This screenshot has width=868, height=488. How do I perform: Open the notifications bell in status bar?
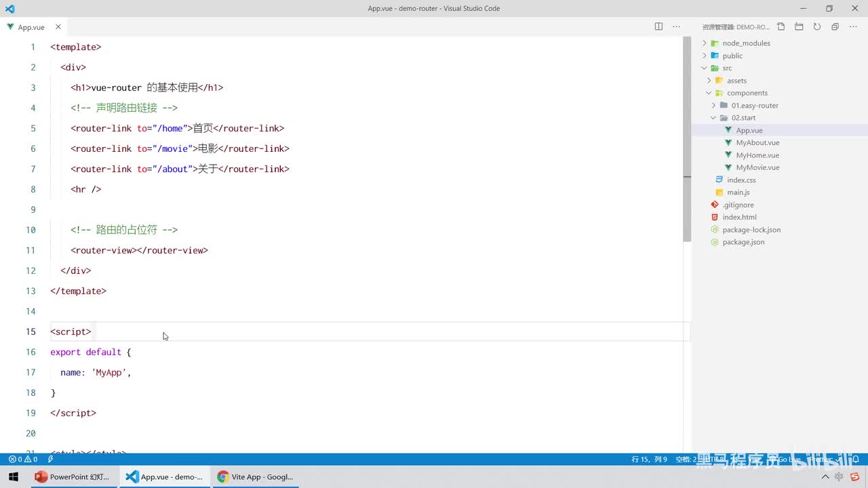click(x=856, y=460)
